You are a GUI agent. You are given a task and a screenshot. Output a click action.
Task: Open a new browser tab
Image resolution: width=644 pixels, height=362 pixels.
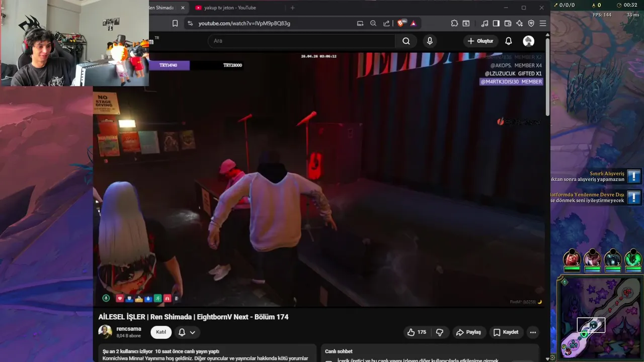click(x=292, y=8)
